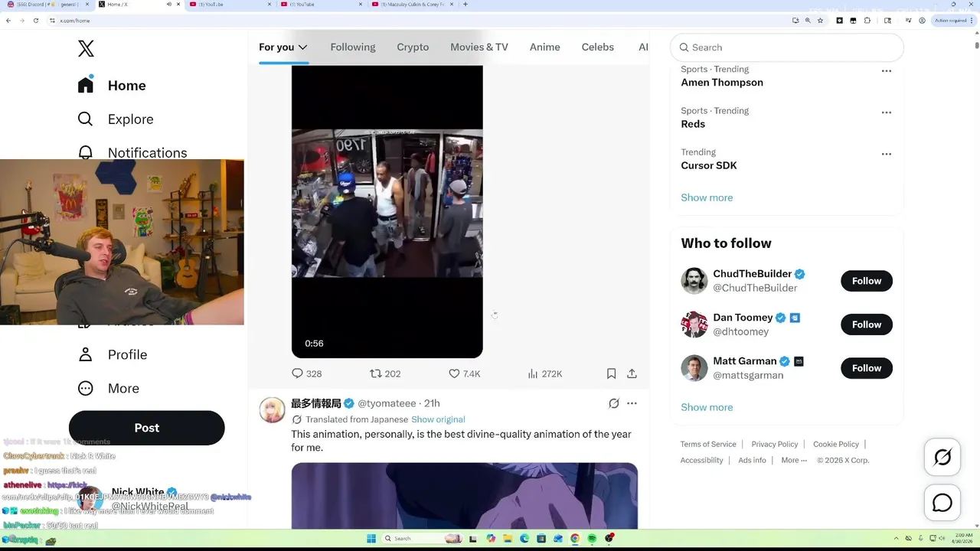The image size is (980, 551).
Task: Like the video post with 7.4K likes
Action: point(464,373)
